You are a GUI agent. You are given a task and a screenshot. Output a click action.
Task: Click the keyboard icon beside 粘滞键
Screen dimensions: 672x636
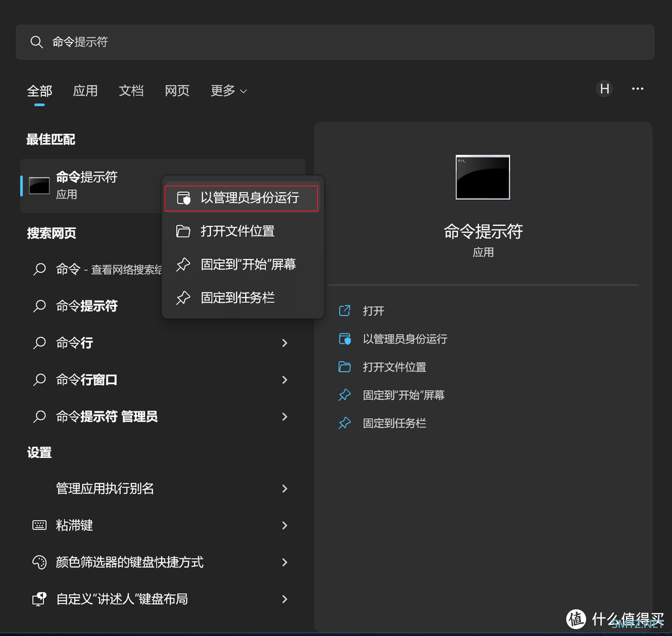click(39, 525)
